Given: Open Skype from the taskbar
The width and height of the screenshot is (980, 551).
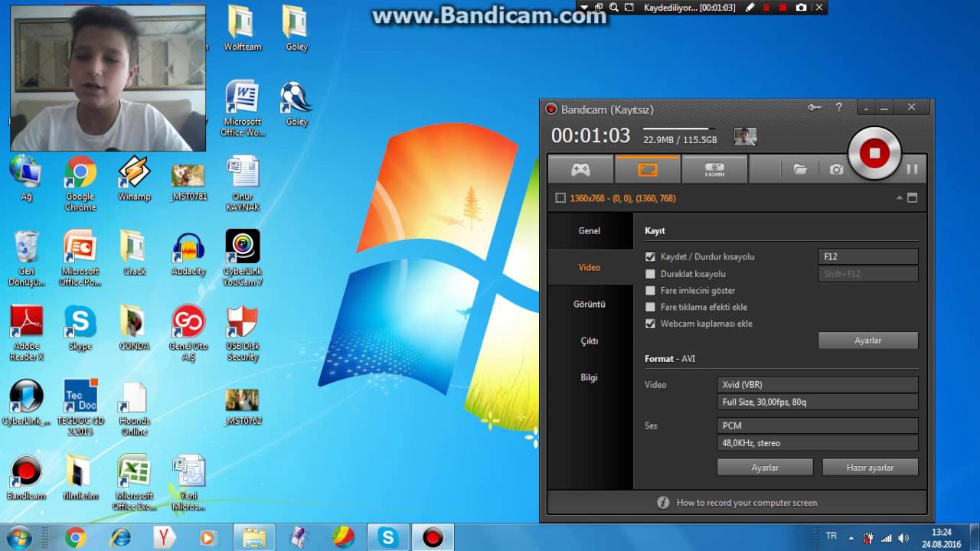Looking at the screenshot, I should point(387,538).
